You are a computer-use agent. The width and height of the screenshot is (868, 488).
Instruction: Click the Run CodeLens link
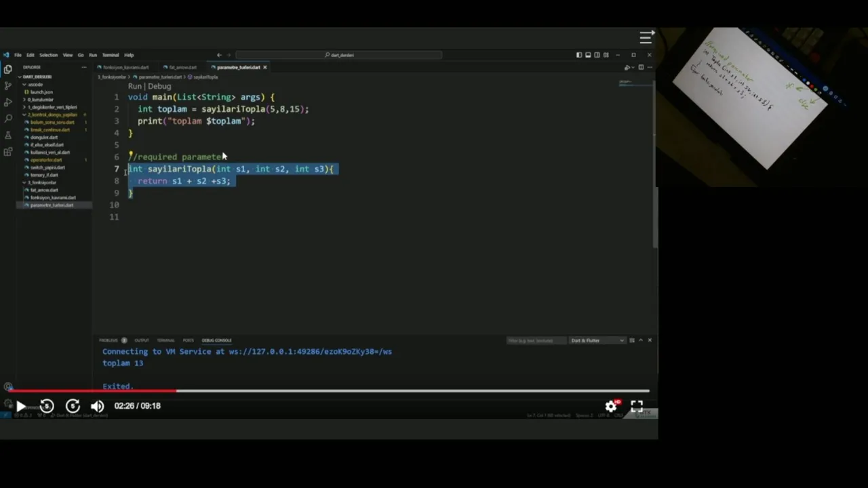point(135,87)
